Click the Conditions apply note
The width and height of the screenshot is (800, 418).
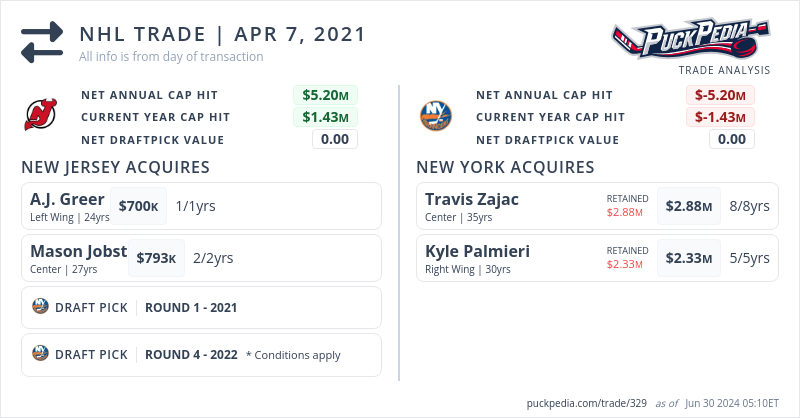pos(293,355)
